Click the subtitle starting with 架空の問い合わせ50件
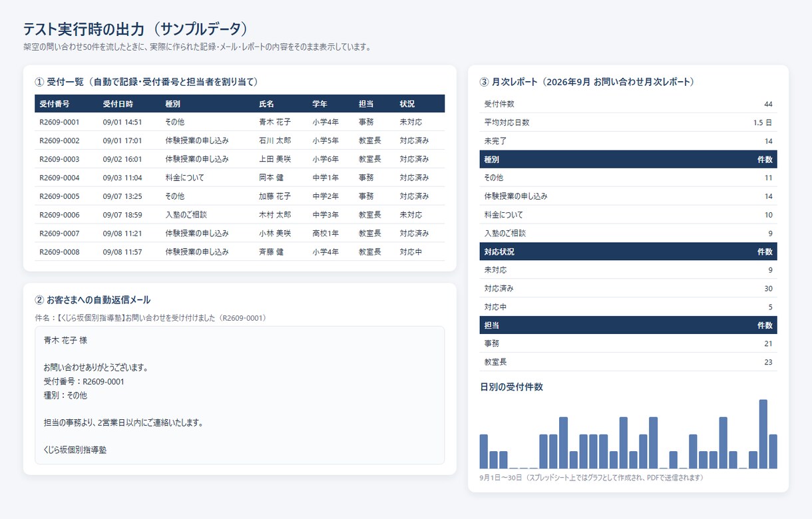Screen dimensions: 812x519 point(197,47)
